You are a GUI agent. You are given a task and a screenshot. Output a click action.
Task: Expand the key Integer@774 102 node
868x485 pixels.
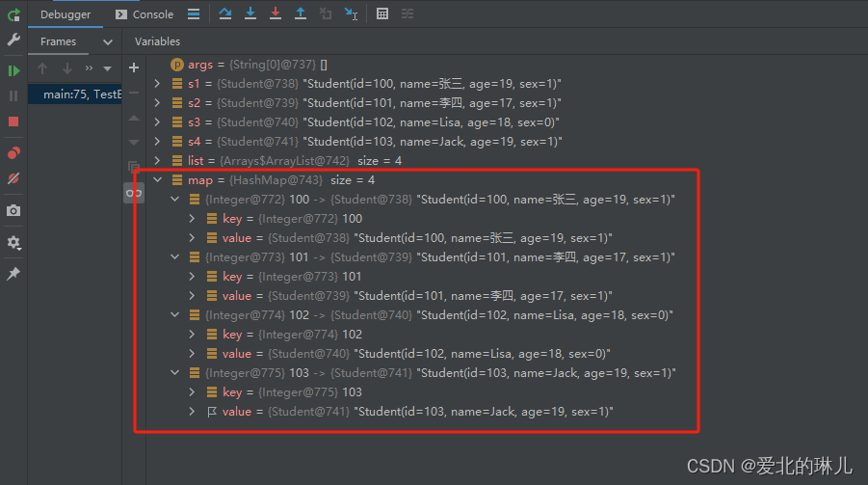tap(192, 335)
